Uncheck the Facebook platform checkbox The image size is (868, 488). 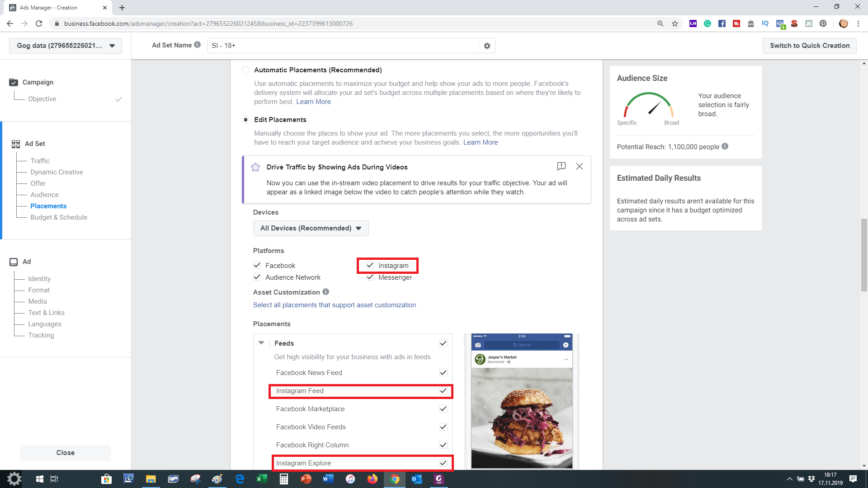click(257, 265)
